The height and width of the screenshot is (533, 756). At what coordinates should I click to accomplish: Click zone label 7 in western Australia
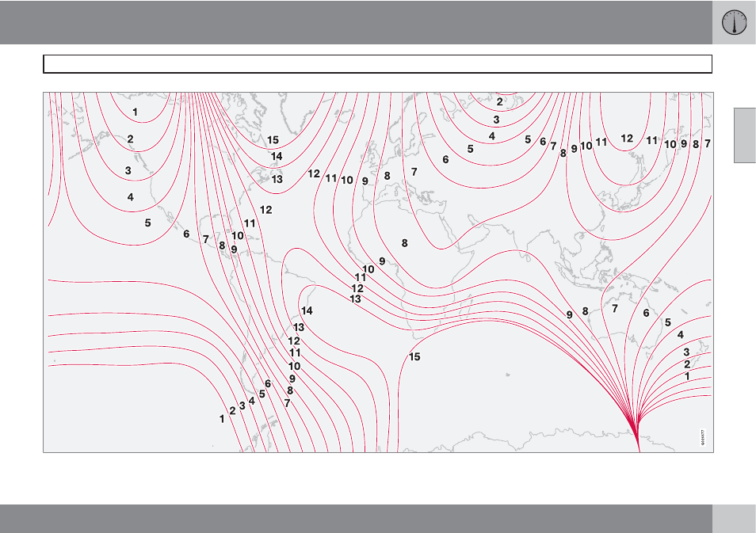615,308
